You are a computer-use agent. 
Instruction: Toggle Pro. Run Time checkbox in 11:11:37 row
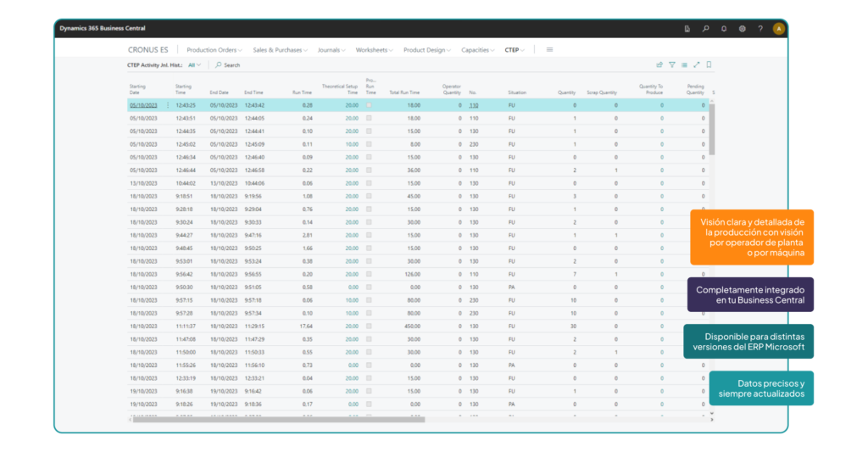click(369, 326)
